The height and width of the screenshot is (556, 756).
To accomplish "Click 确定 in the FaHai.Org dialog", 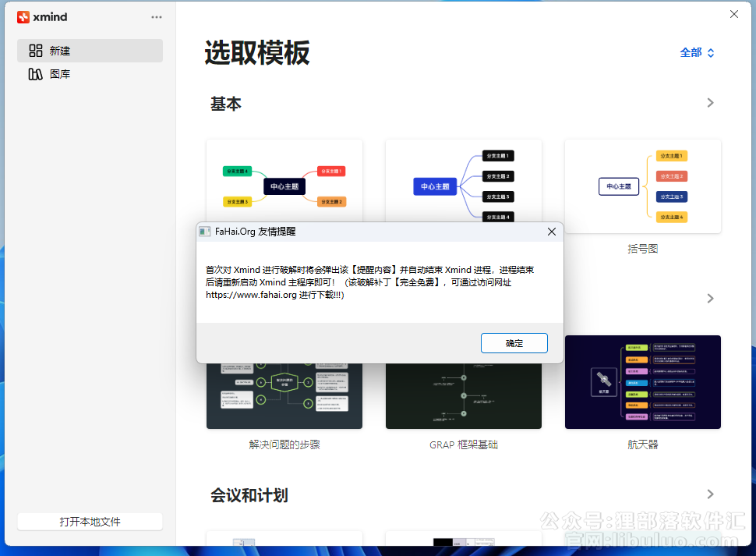I will click(514, 343).
